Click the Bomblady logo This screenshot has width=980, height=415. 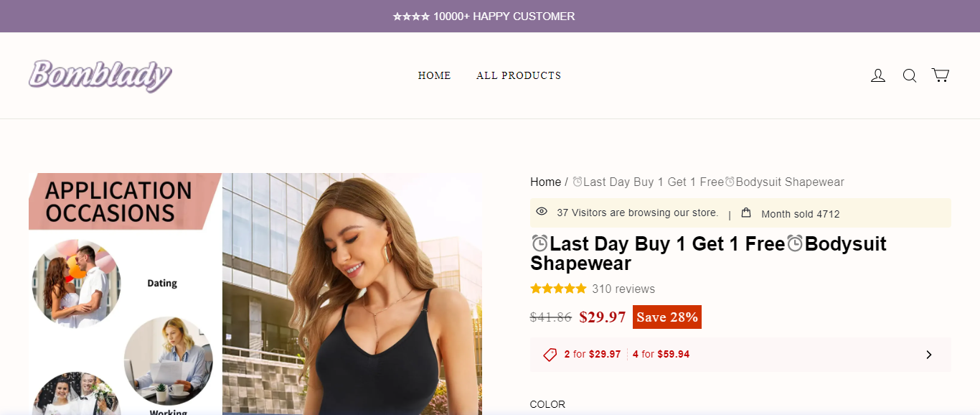(x=100, y=75)
